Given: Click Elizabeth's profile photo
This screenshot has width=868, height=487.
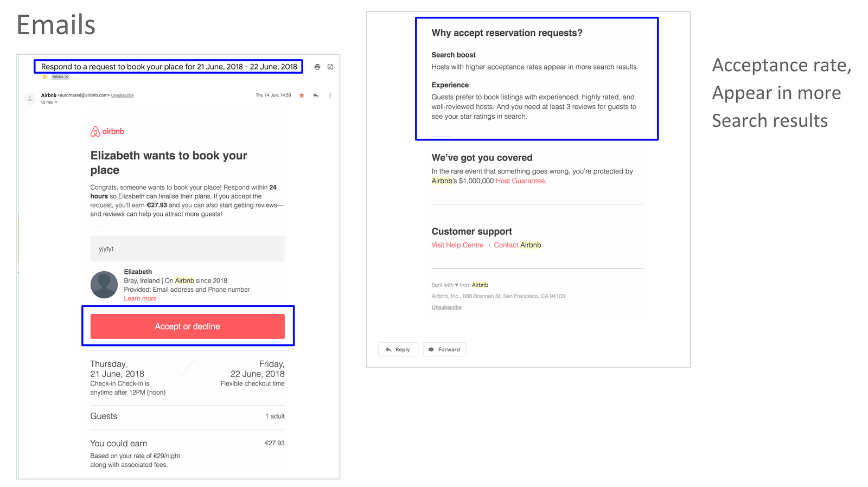Looking at the screenshot, I should pyautogui.click(x=104, y=285).
